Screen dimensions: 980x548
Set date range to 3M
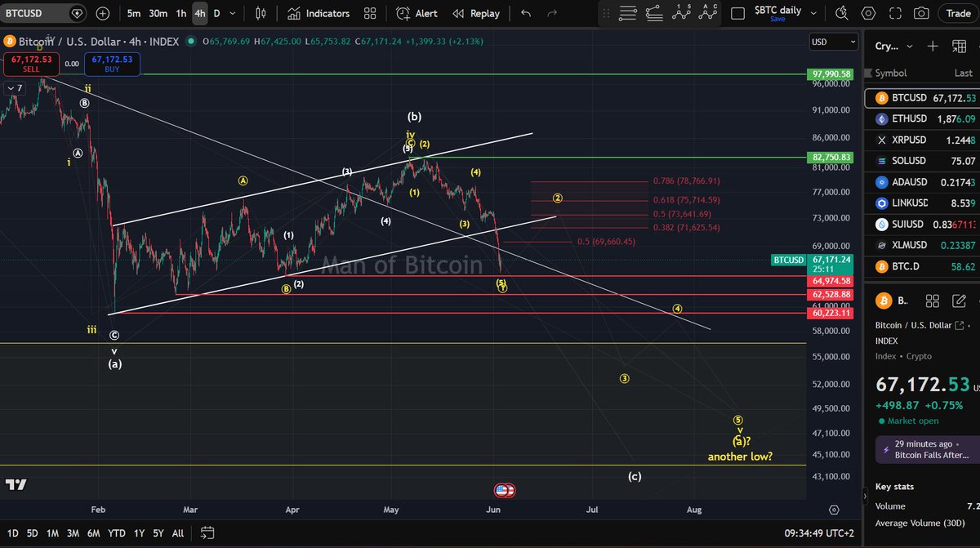[73, 533]
